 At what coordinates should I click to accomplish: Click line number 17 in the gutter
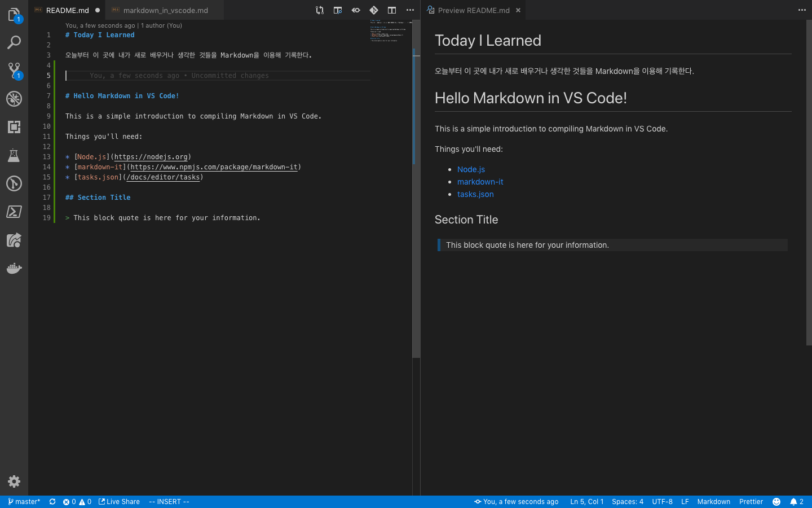coord(47,198)
